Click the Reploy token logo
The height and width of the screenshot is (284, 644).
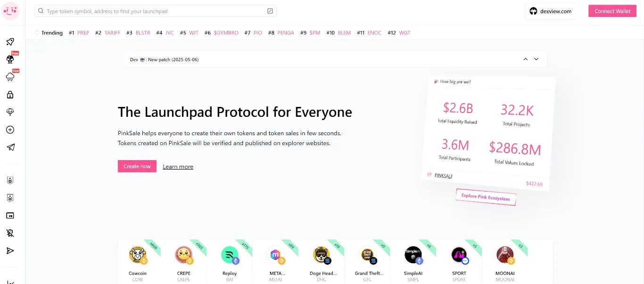point(230,255)
